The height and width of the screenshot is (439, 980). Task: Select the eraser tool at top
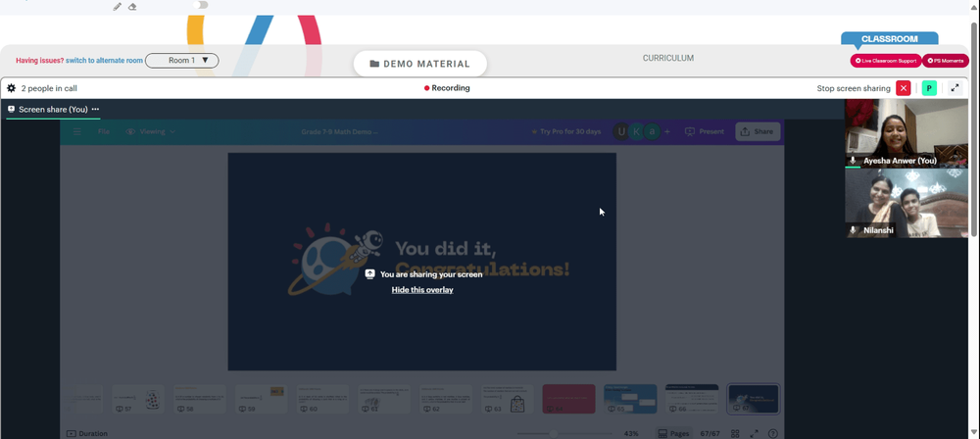click(132, 6)
